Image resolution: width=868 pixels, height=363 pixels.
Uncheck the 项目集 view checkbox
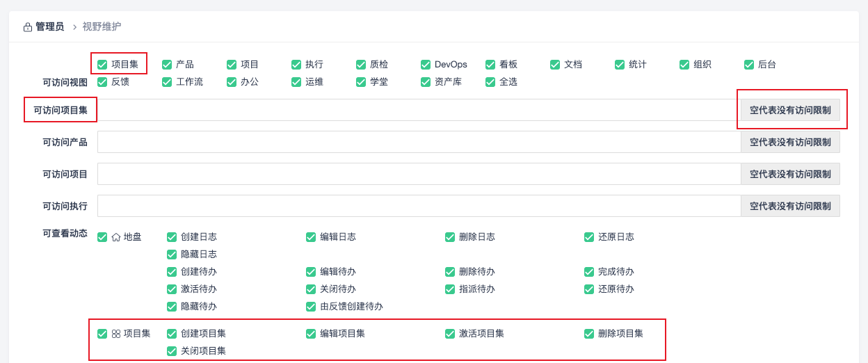(x=102, y=65)
